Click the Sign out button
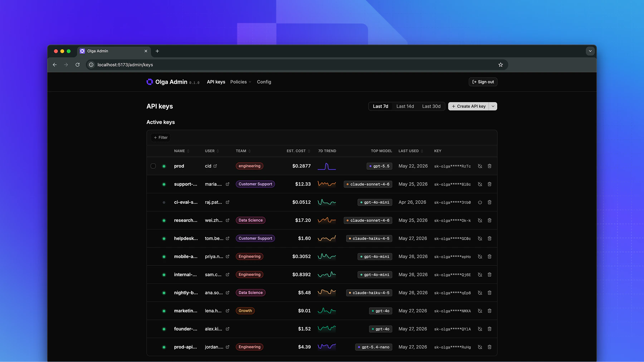Image resolution: width=644 pixels, height=362 pixels. [483, 82]
